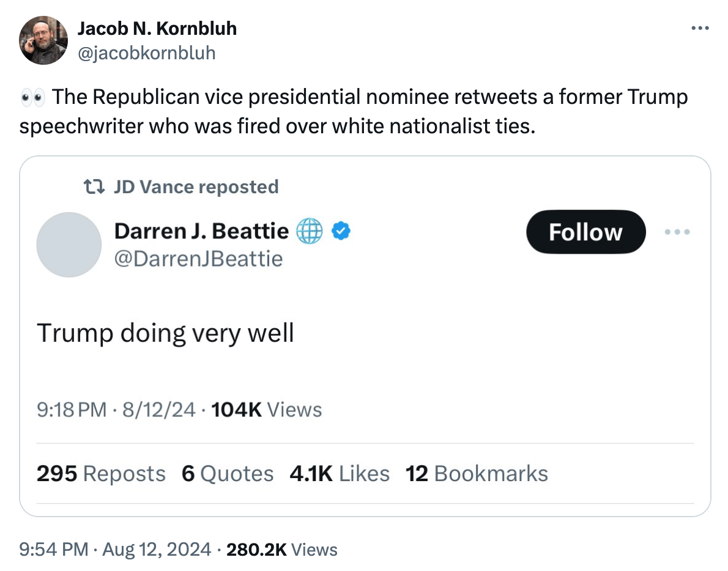View the 295 Reposts list
The width and height of the screenshot is (728, 571).
tap(101, 473)
